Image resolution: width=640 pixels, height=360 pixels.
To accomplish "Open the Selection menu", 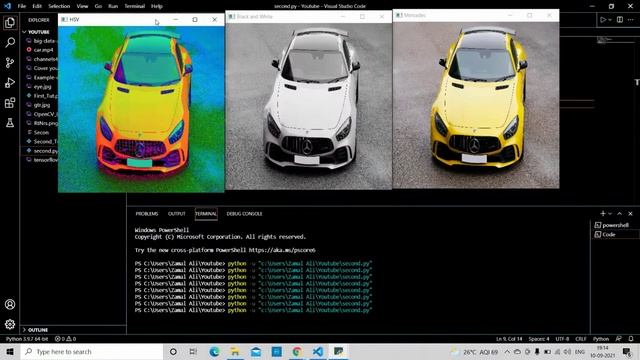I will point(59,6).
